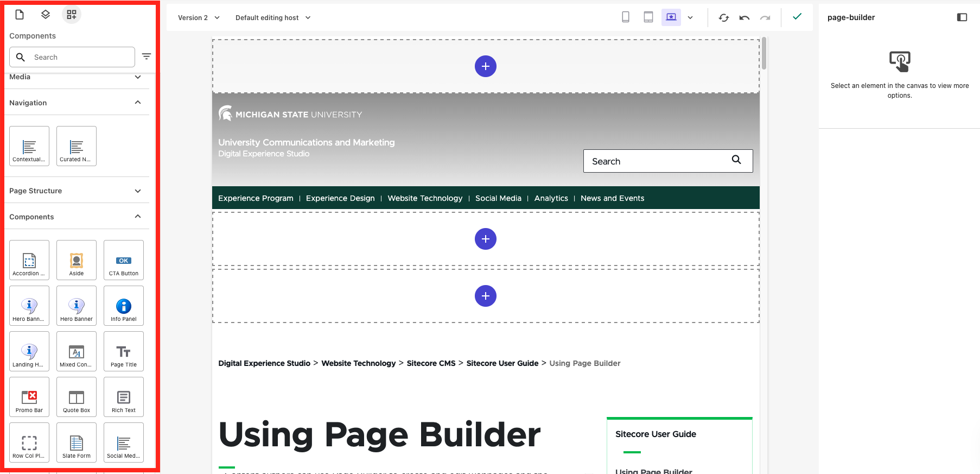Open the device preview options chevron
Viewport: 980px width, 474px height.
(690, 17)
